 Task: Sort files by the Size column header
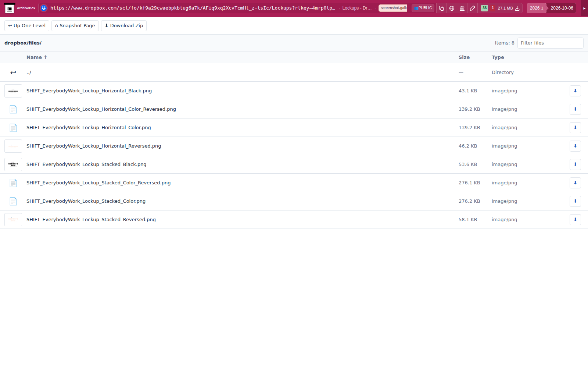click(x=464, y=57)
